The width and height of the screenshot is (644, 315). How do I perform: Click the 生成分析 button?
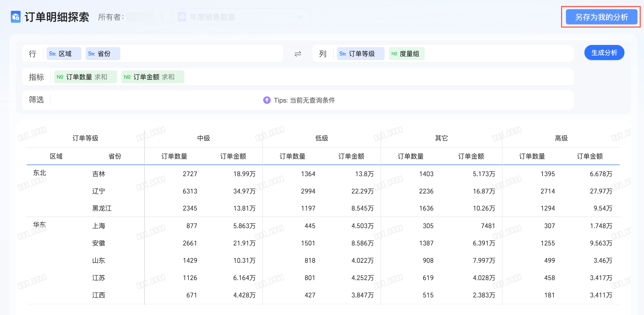(x=604, y=53)
